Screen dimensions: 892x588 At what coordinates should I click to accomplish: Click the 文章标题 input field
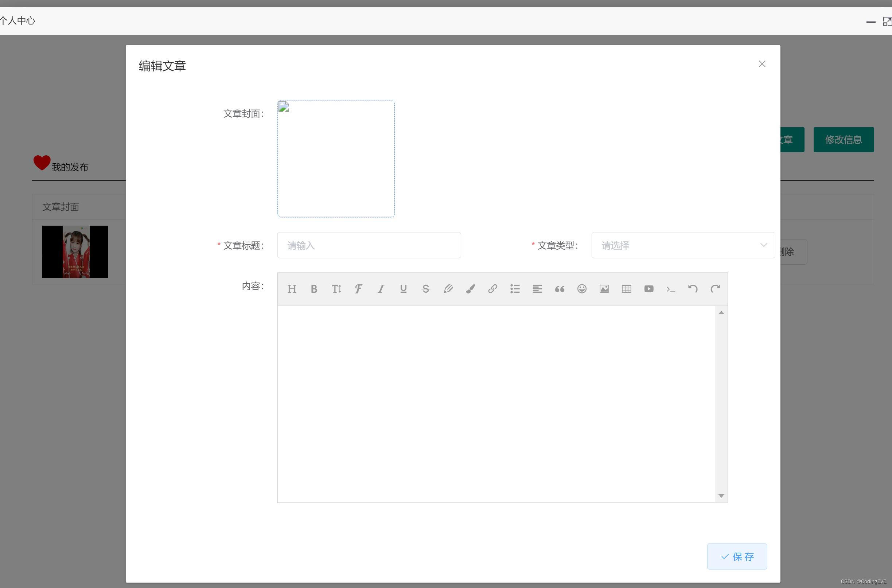click(369, 245)
